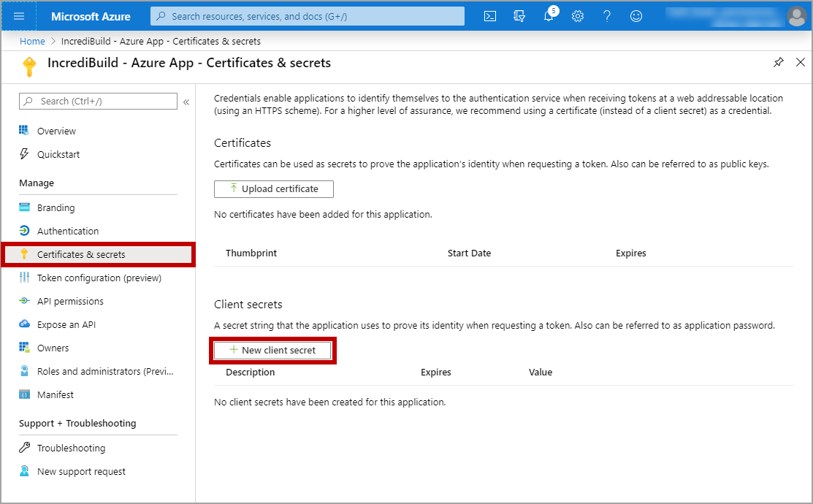Click the Token configuration icon

[x=24, y=278]
